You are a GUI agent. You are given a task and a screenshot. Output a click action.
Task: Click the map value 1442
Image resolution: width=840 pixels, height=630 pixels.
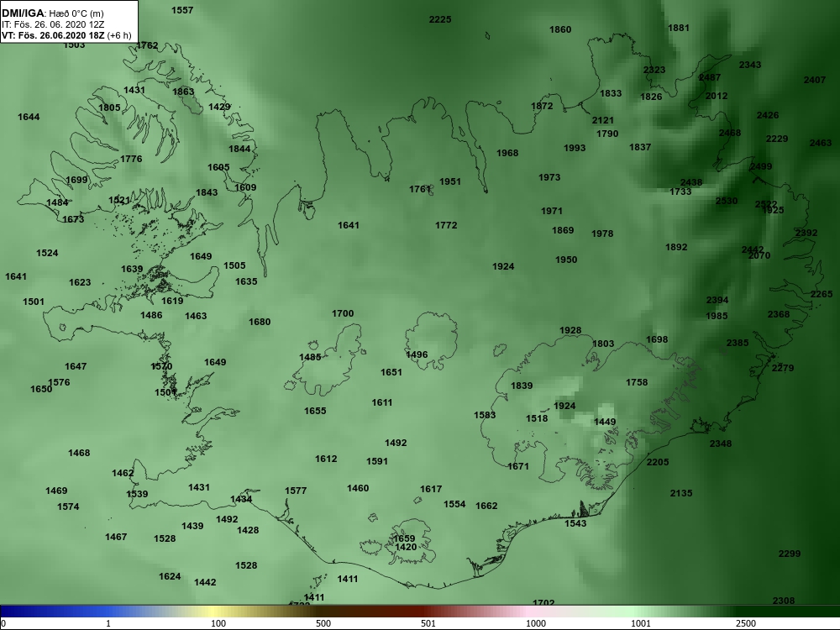point(205,582)
